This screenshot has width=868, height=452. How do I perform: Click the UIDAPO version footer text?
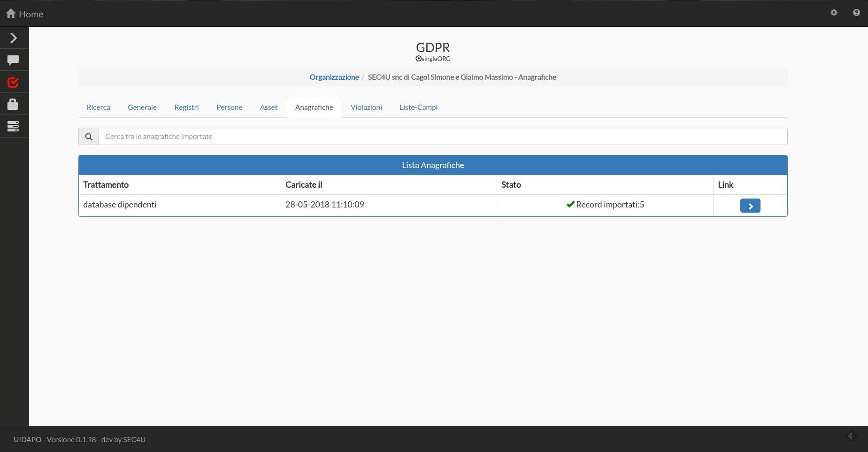coord(79,439)
